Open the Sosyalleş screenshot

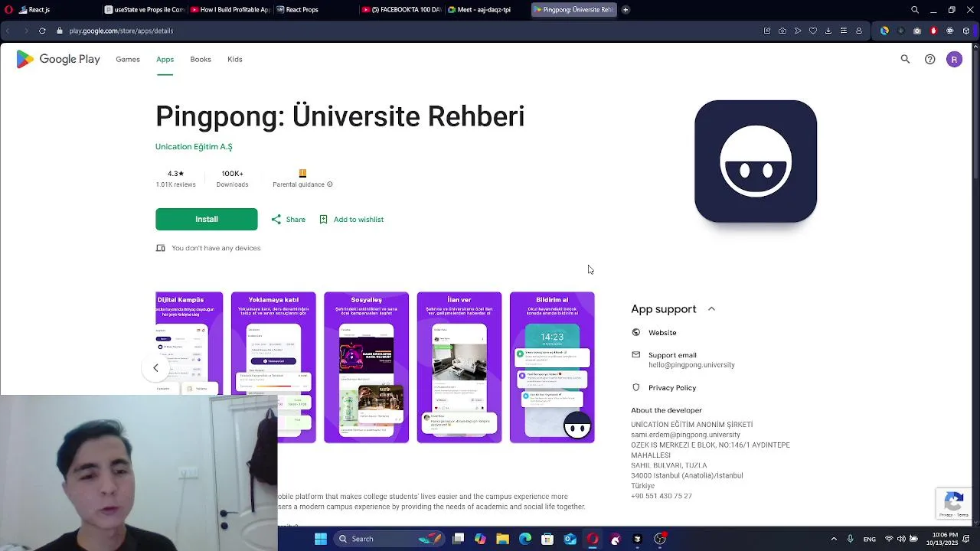[366, 367]
